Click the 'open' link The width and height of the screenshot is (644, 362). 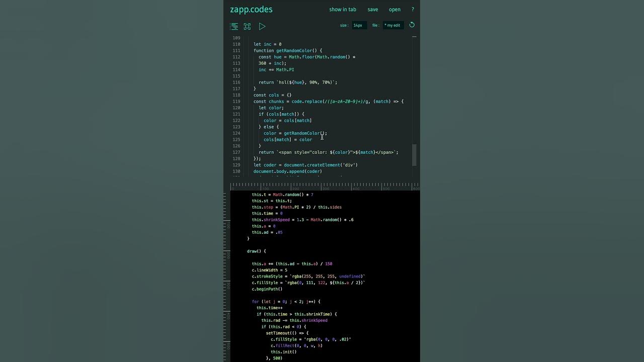tap(394, 10)
